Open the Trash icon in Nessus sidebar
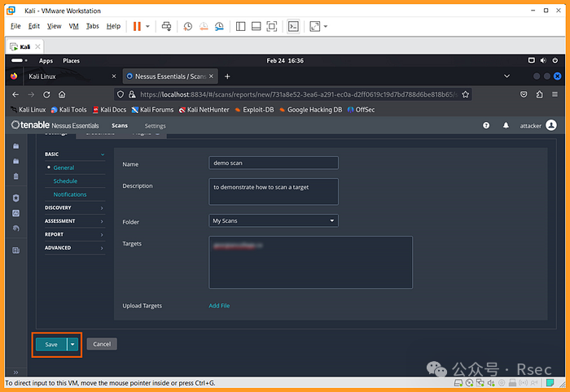 [x=15, y=176]
